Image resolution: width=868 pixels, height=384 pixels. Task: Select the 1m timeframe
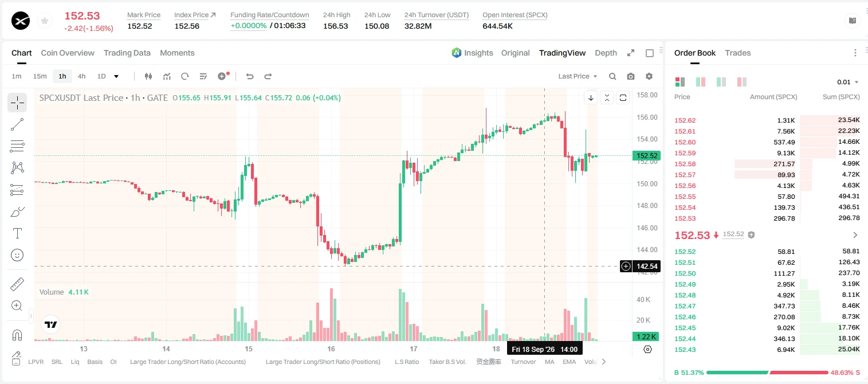click(17, 76)
